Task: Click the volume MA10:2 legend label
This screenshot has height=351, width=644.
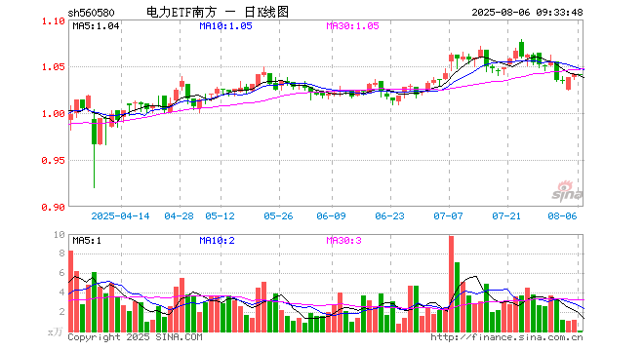Action: point(217,241)
